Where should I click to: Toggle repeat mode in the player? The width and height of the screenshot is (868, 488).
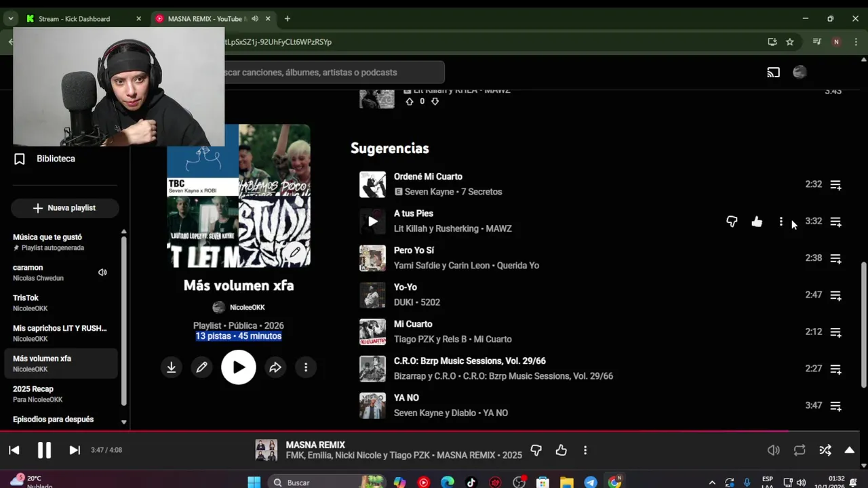800,450
